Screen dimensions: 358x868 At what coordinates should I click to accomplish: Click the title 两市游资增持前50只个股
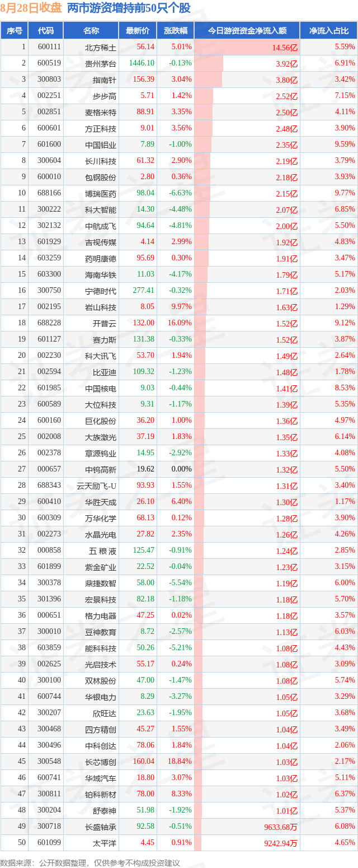129,8
